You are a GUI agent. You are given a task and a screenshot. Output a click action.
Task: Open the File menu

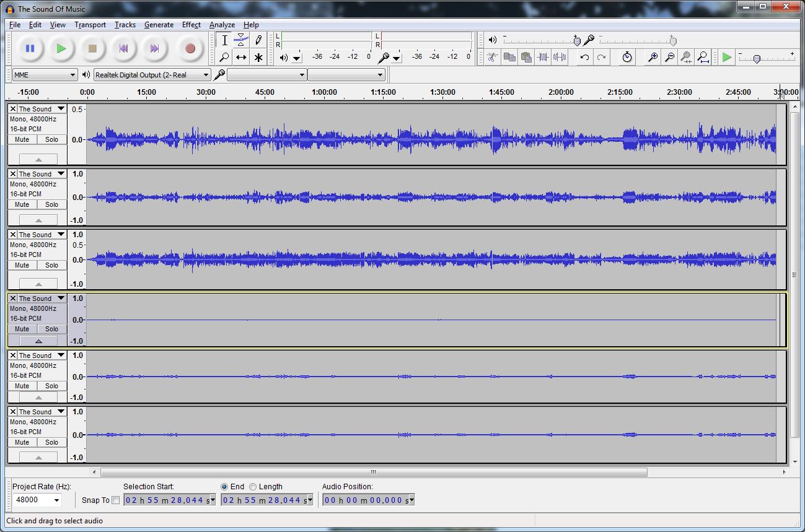click(x=15, y=25)
